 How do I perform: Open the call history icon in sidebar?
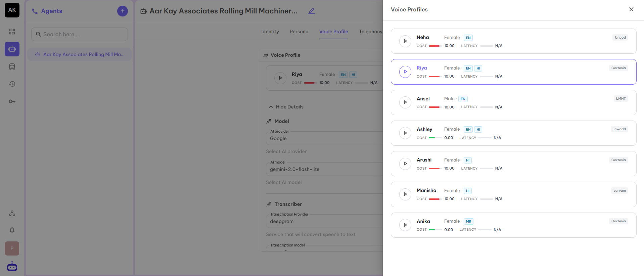tap(12, 84)
